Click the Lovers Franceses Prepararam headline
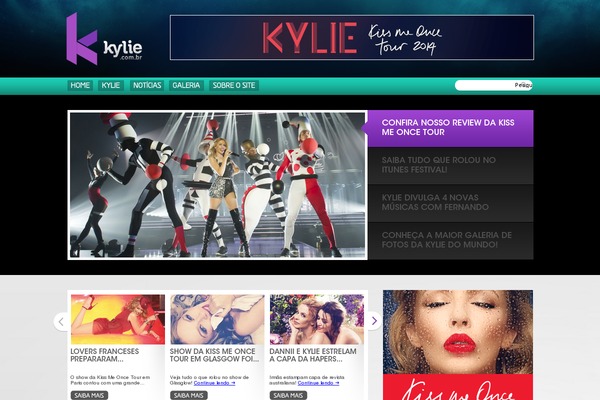Screen dimensions: 600x400 click(105, 355)
